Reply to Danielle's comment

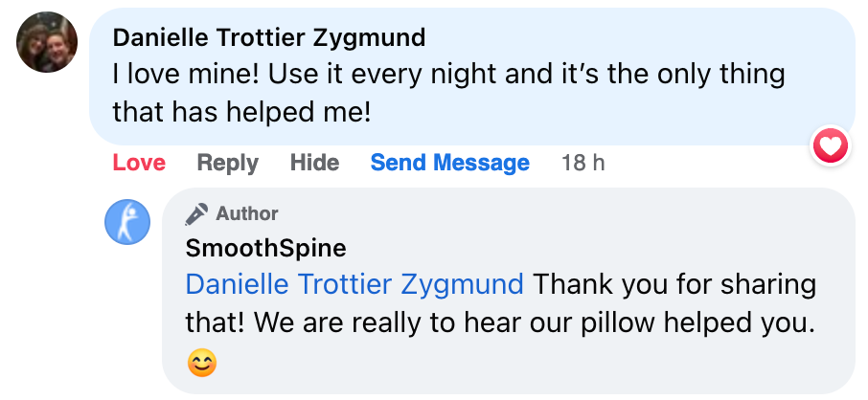click(227, 163)
